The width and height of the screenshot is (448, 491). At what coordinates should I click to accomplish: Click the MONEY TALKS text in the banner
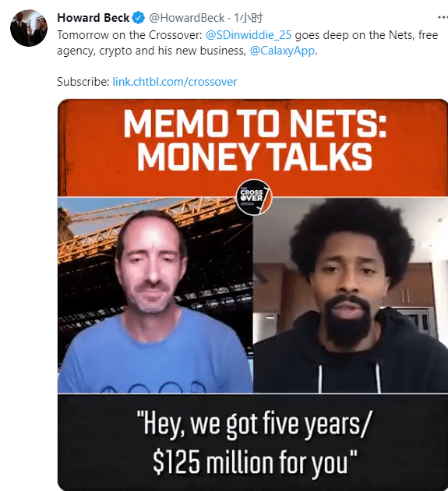[x=255, y=157]
